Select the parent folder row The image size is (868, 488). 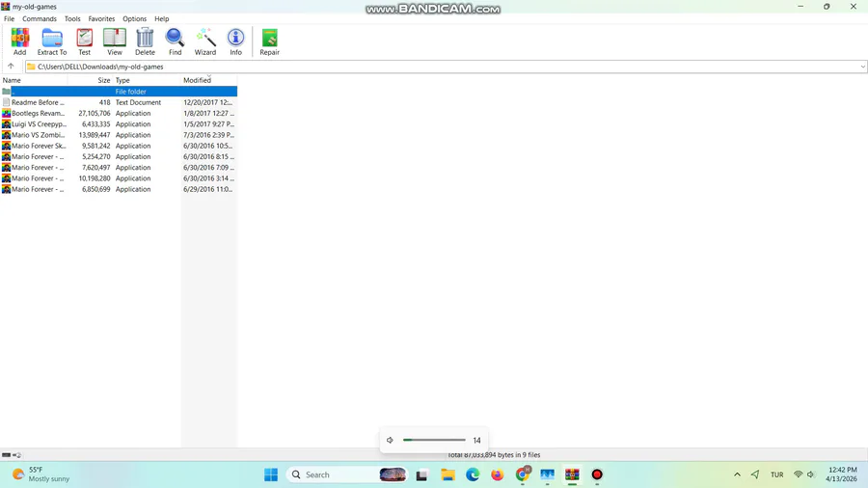pos(119,92)
